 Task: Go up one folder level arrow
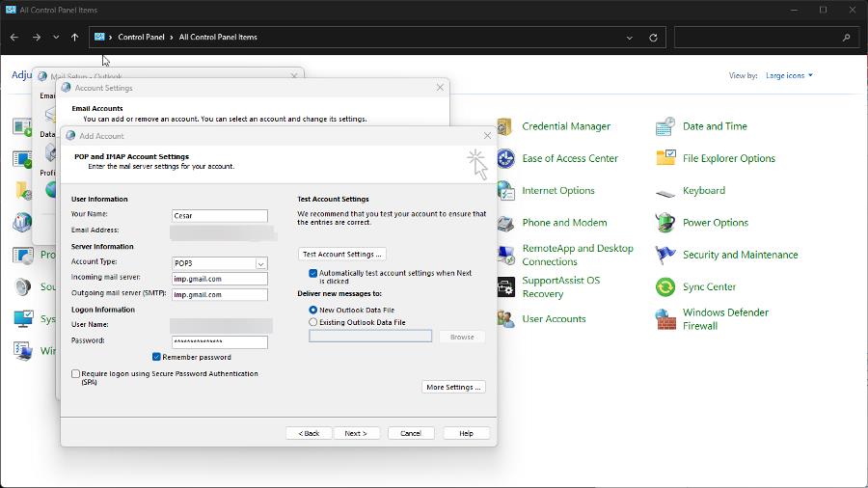click(x=74, y=37)
